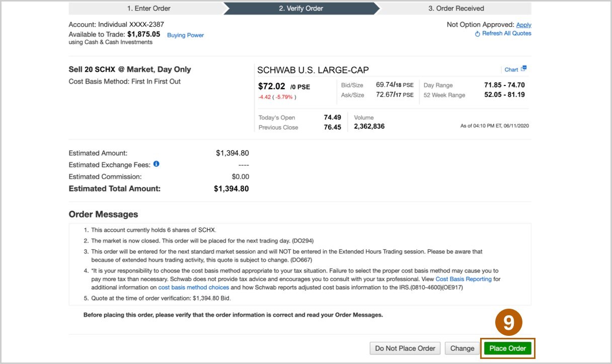Click the account text Individual XXXX-2387
This screenshot has width=612, height=364.
coord(131,24)
